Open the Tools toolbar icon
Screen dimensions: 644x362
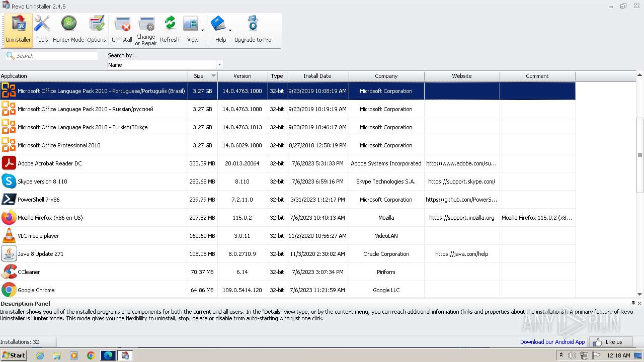pyautogui.click(x=42, y=30)
